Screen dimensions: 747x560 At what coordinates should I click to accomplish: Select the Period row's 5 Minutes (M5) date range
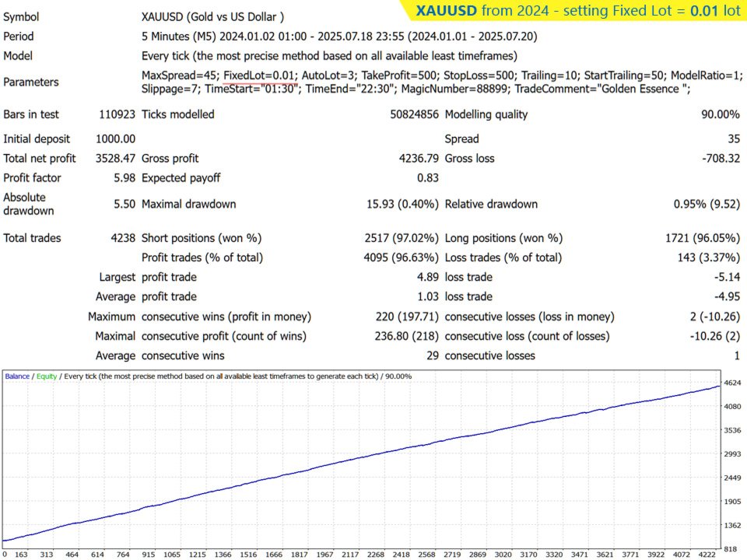coord(339,37)
